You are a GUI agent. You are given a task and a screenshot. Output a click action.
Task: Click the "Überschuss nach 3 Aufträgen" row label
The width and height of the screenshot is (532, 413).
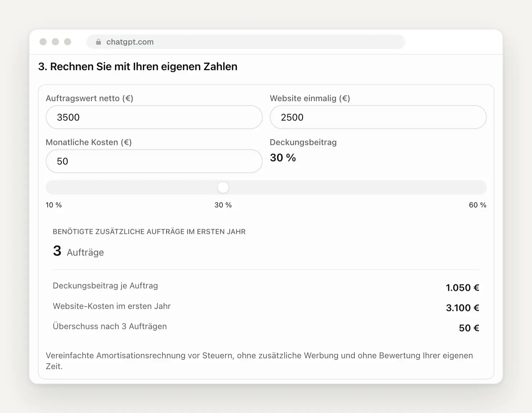coord(110,326)
